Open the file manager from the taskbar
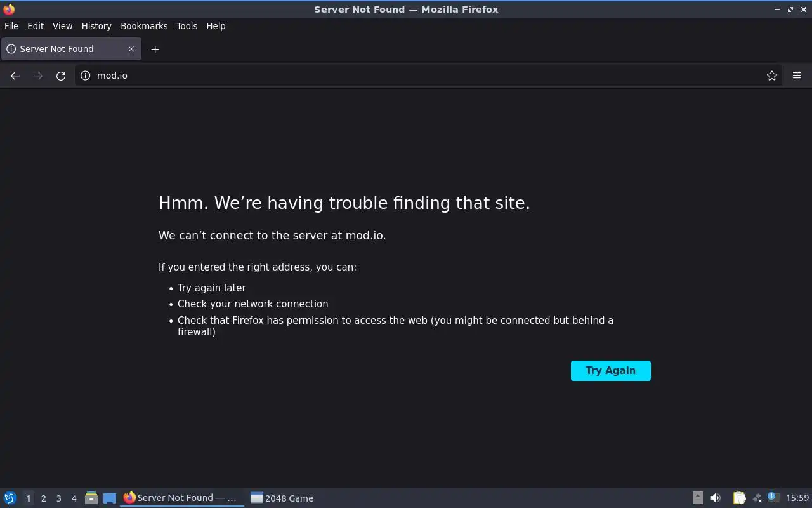Screen dimensions: 812x508 pyautogui.click(x=91, y=498)
